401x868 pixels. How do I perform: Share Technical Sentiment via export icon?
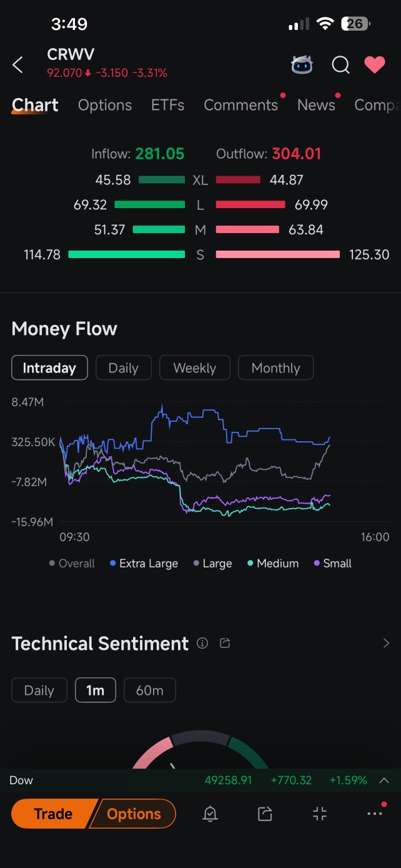pos(225,643)
